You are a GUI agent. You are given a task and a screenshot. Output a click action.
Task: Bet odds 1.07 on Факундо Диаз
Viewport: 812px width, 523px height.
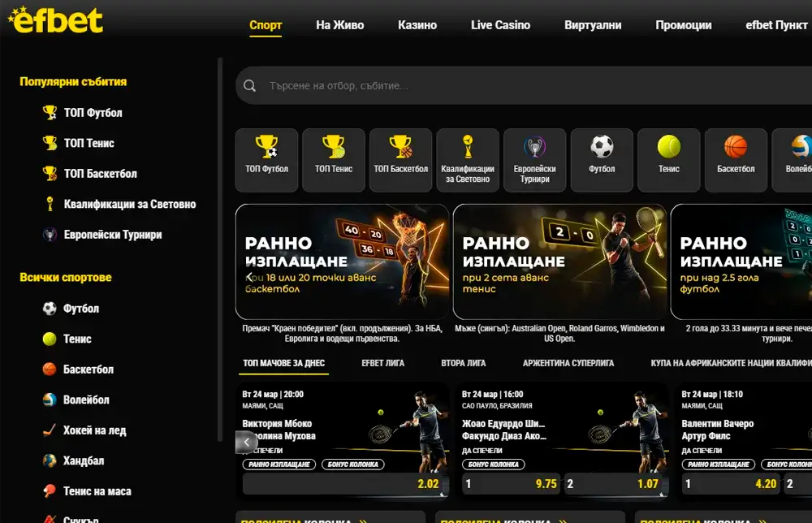(614, 484)
